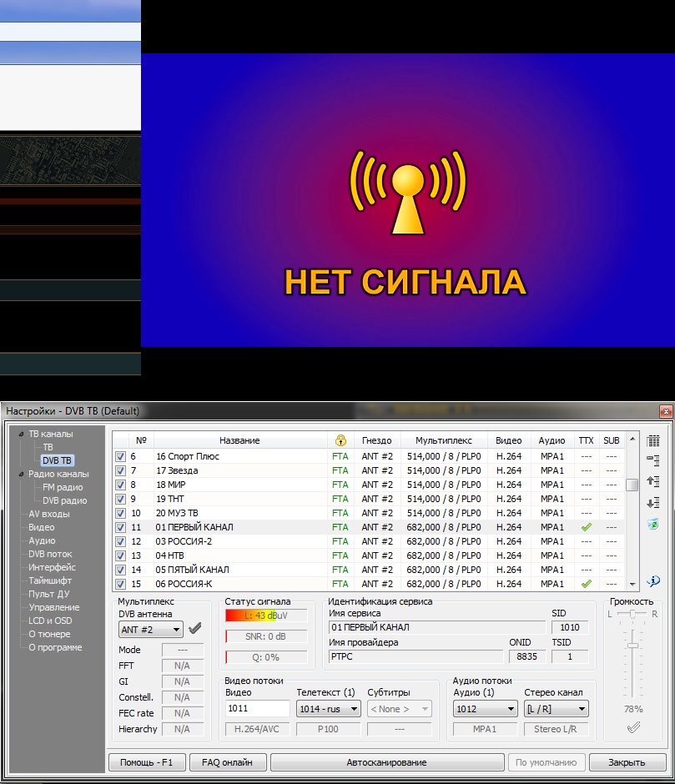Toggle the checkbox for 04 НТВ

(120, 555)
